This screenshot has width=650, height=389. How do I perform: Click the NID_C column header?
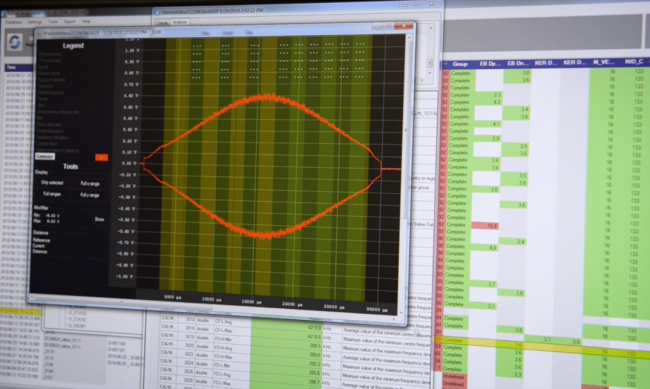(x=633, y=62)
